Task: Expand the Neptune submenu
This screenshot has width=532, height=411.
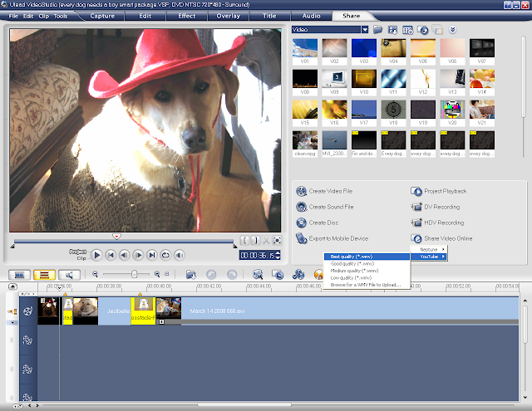Action: (x=429, y=249)
